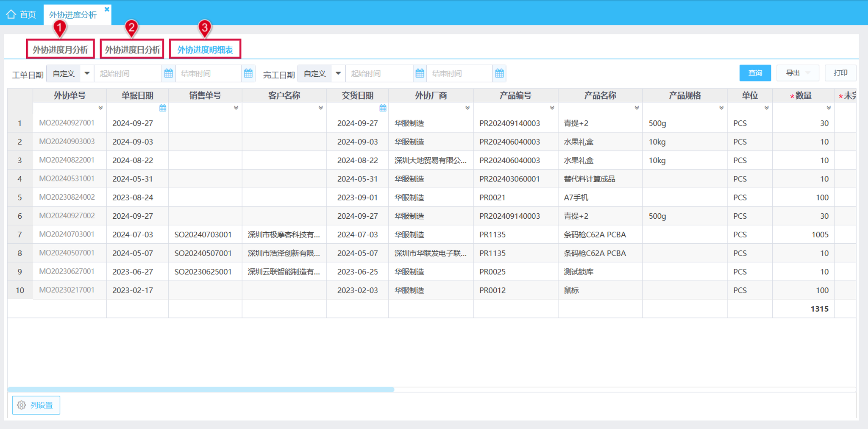Close the 外协进度分析 tab
This screenshot has height=429, width=868.
pos(107,9)
